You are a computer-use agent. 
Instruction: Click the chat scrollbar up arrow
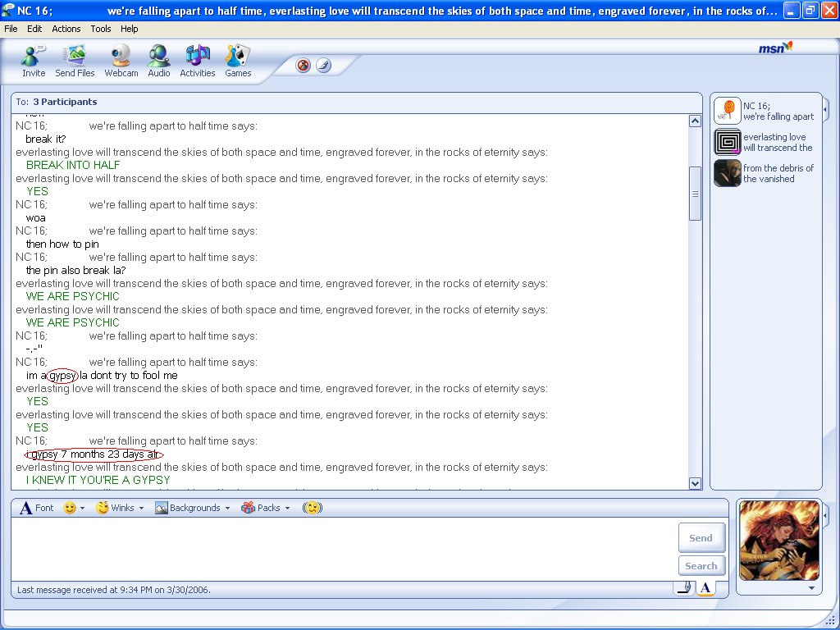point(695,121)
